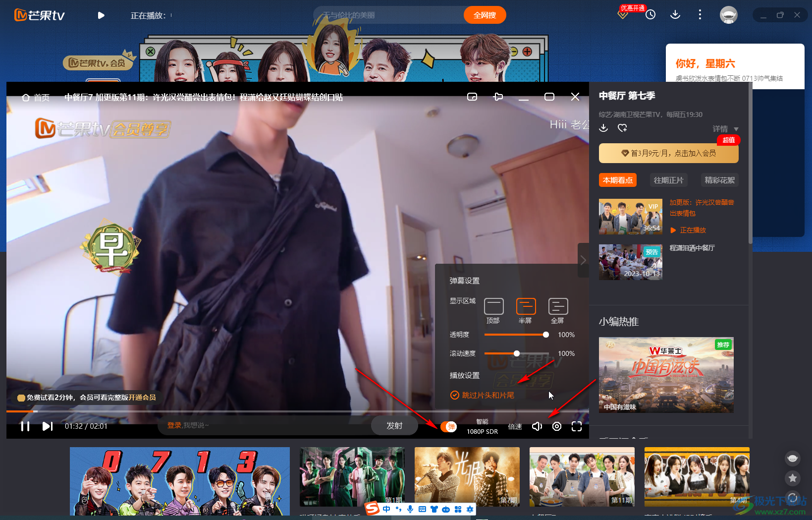The image size is (812, 520).
Task: Mute audio using the volume speaker icon
Action: coord(537,426)
